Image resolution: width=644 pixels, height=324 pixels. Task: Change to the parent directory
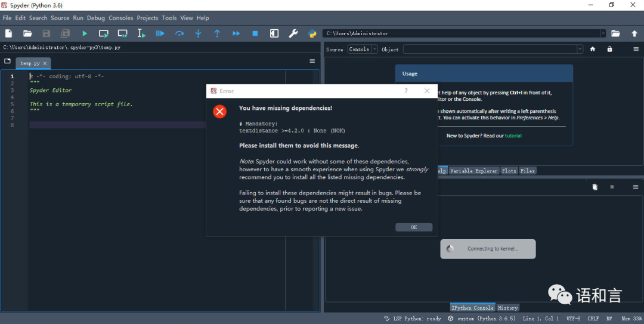point(634,33)
